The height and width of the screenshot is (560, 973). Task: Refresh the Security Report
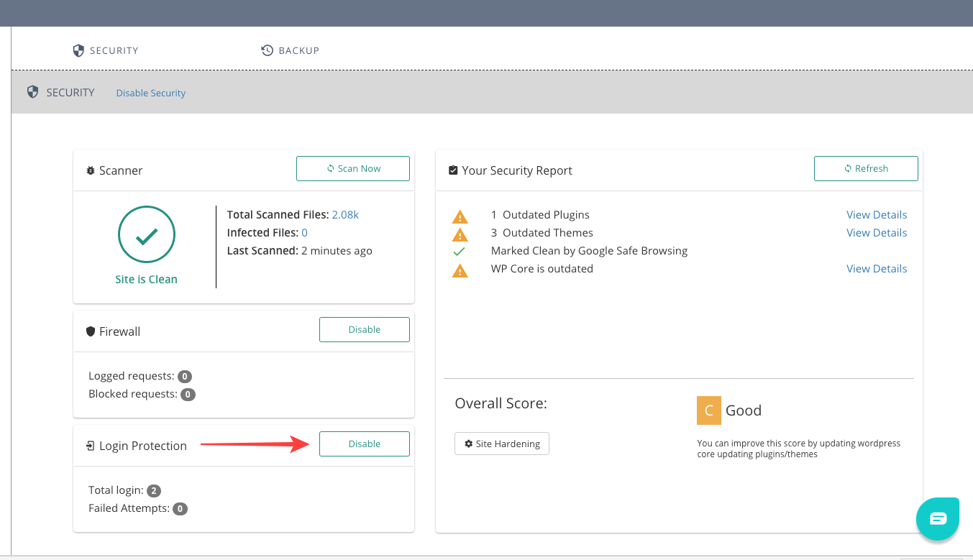(x=866, y=168)
